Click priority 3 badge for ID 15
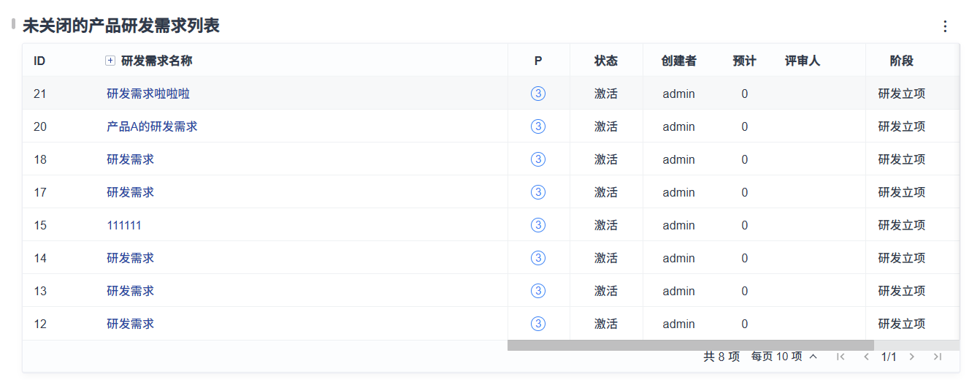Image resolution: width=980 pixels, height=380 pixels. [538, 225]
